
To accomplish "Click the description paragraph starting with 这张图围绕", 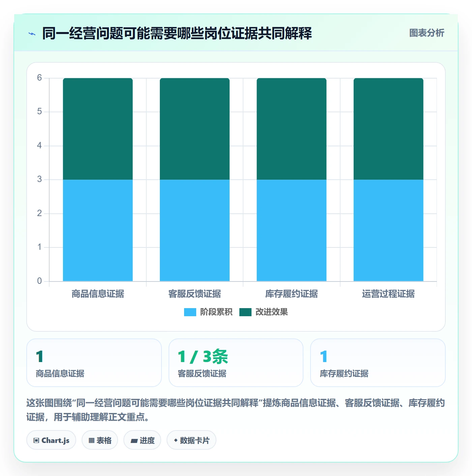I will pyautogui.click(x=236, y=410).
